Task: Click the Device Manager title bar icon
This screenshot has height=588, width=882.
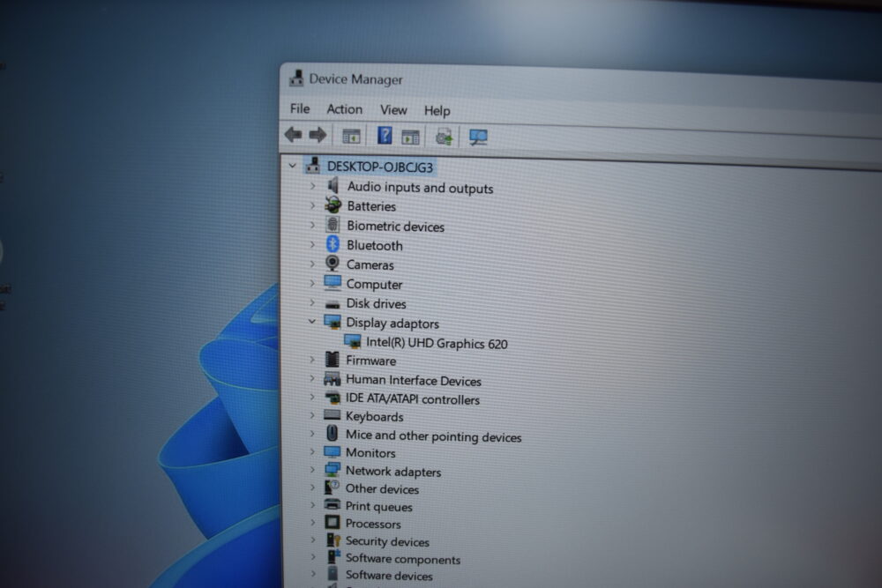Action: 296,78
